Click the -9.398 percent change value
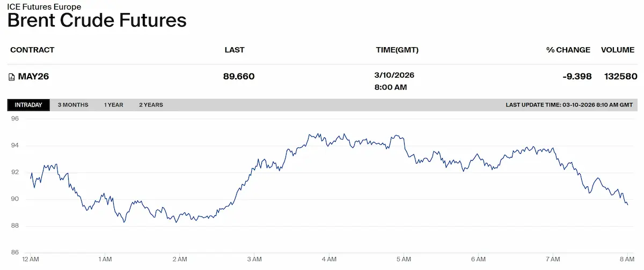The image size is (644, 270). tap(577, 77)
